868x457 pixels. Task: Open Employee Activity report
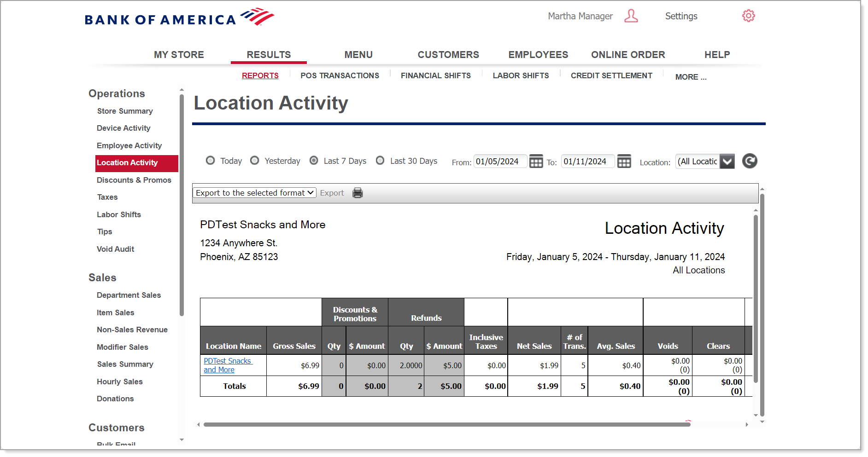point(129,145)
